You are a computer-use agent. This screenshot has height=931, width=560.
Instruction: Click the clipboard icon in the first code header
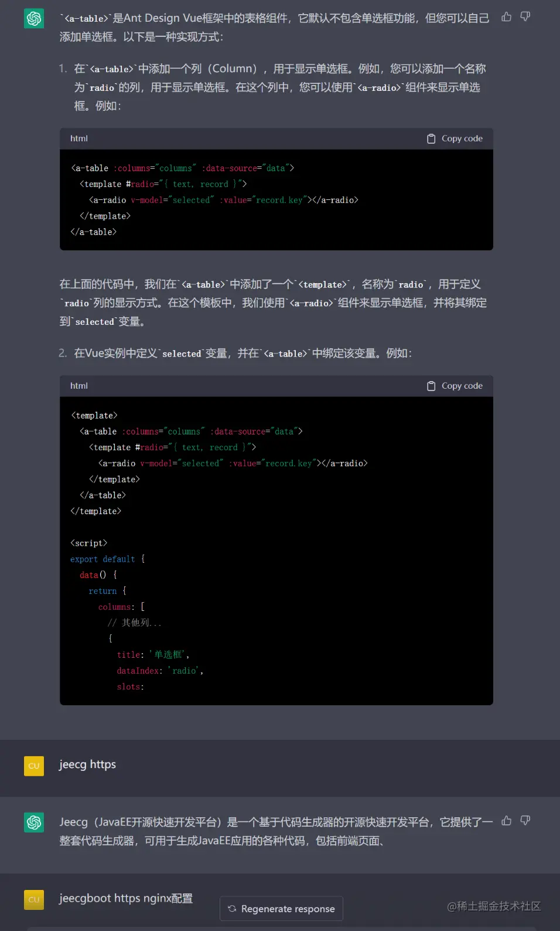tap(431, 139)
